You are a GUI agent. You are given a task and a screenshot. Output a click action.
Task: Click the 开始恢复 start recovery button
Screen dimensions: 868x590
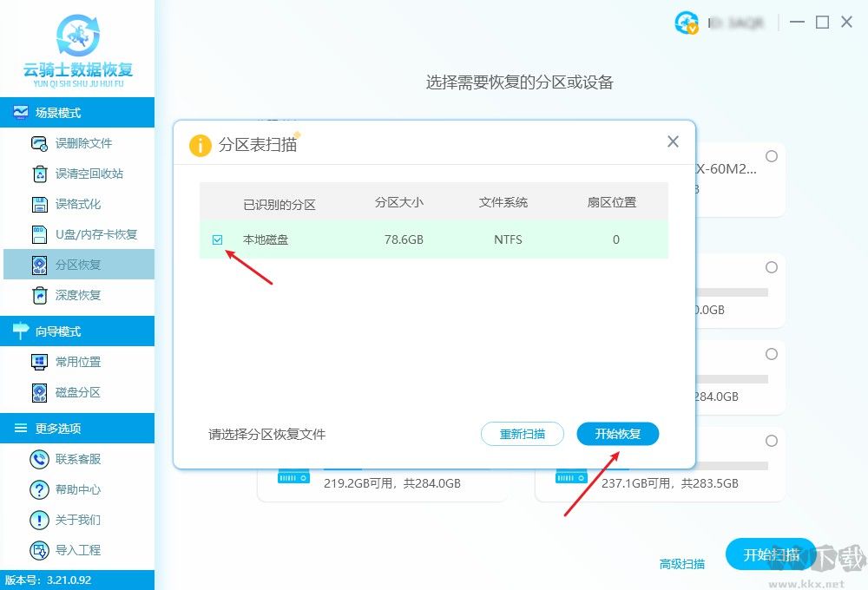tap(617, 434)
